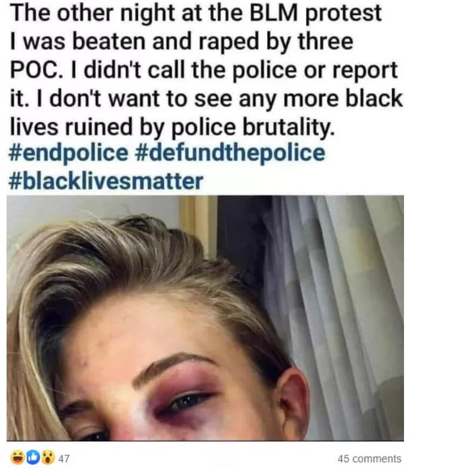Image resolution: width=453 pixels, height=476 pixels.
Task: Follow the #endpolice hashtag
Action: (69, 153)
